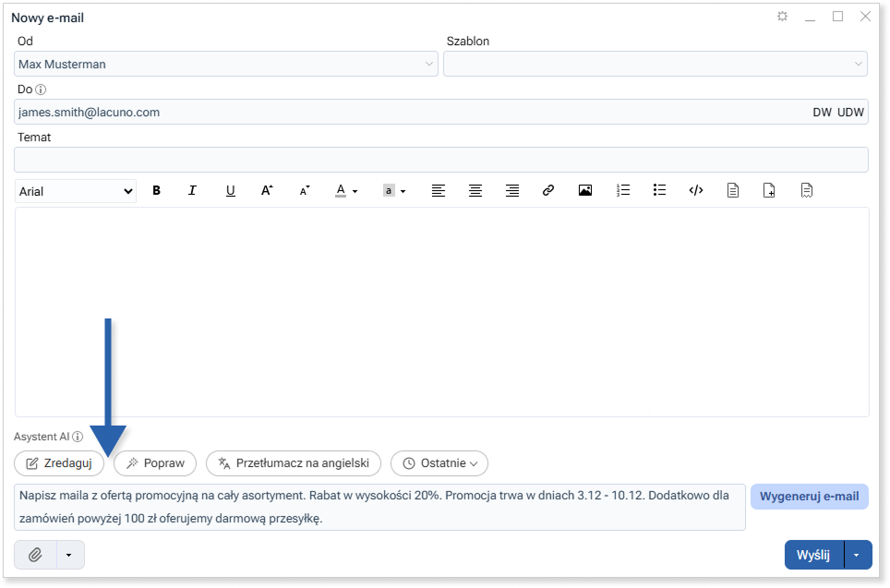Increase the font size
This screenshot has height=588, width=890.
coord(267,191)
